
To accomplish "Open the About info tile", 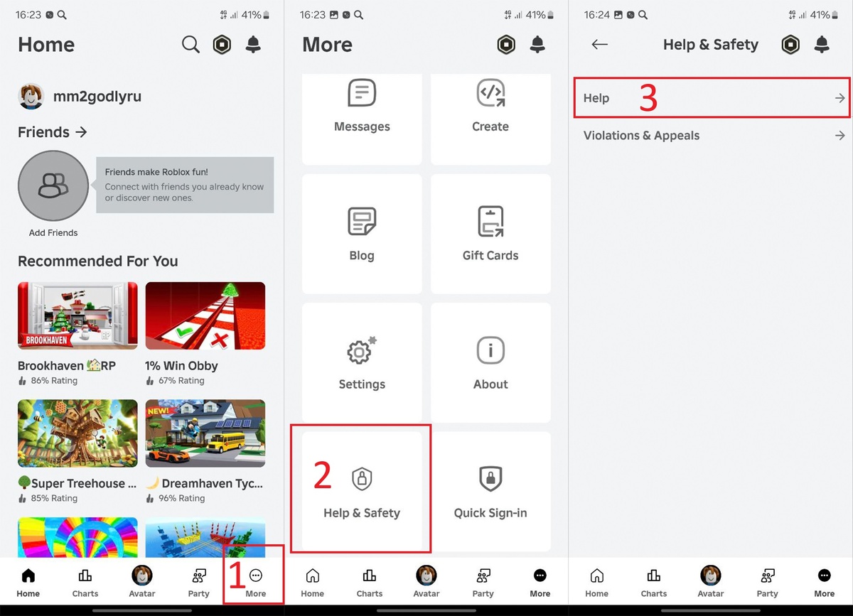I will pyautogui.click(x=490, y=363).
